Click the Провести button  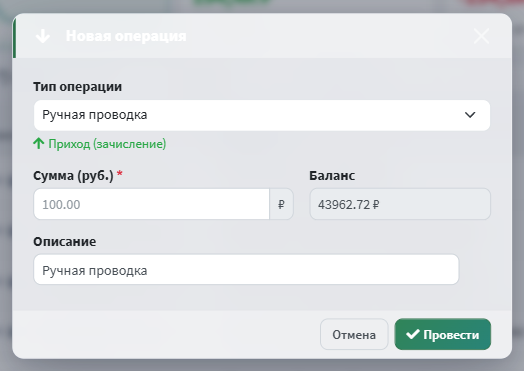442,334
